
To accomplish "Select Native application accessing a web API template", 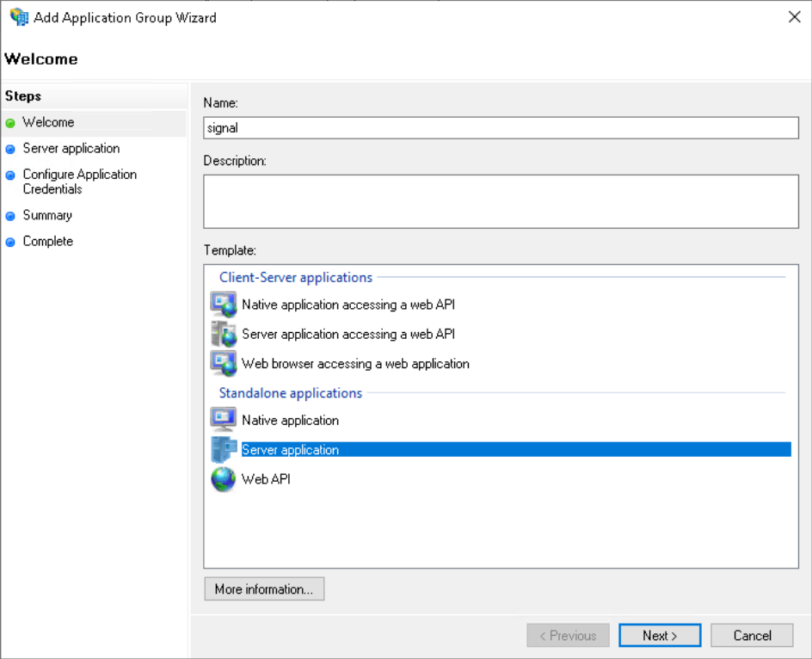I will point(348,305).
